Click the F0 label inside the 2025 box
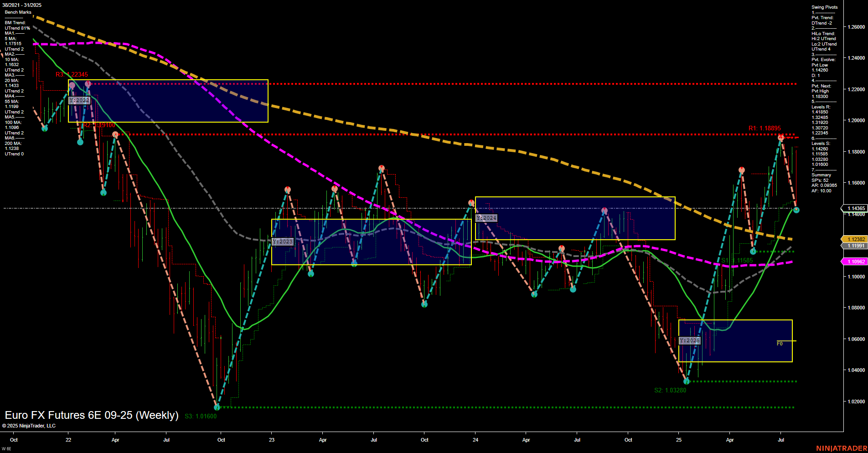The width and height of the screenshot is (868, 453). coord(780,344)
